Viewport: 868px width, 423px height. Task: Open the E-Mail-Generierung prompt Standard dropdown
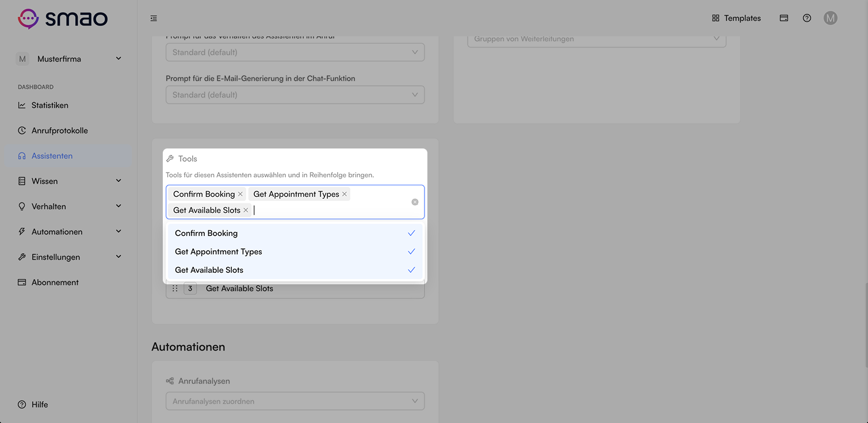coord(295,95)
